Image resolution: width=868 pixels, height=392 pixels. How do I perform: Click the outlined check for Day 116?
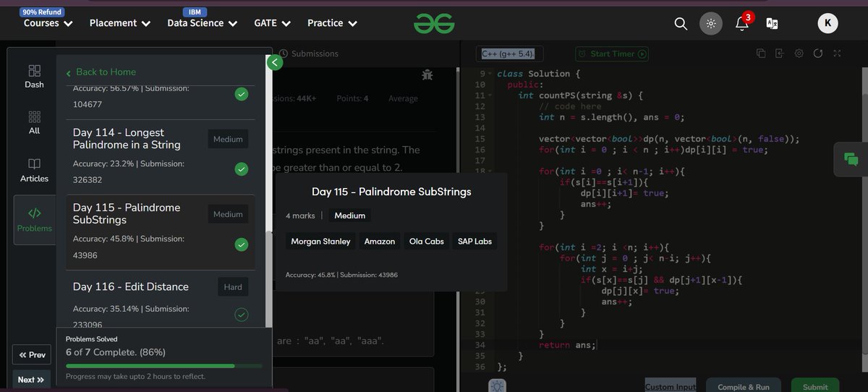(x=242, y=314)
